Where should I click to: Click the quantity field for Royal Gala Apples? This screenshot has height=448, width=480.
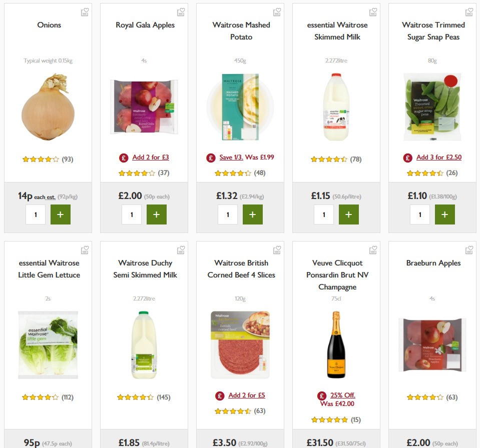[132, 214]
